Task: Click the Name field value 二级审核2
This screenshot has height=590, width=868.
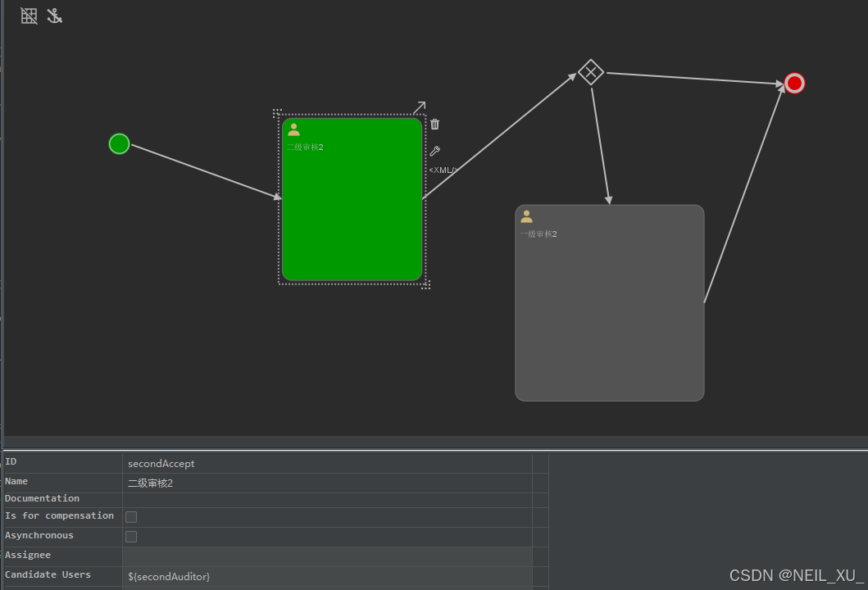Action: (x=326, y=483)
